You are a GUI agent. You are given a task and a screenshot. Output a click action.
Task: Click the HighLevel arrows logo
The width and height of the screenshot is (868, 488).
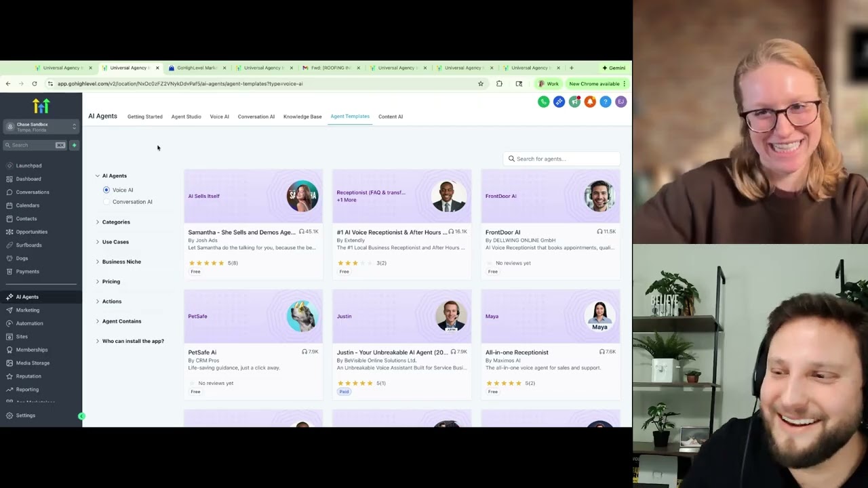click(x=41, y=106)
